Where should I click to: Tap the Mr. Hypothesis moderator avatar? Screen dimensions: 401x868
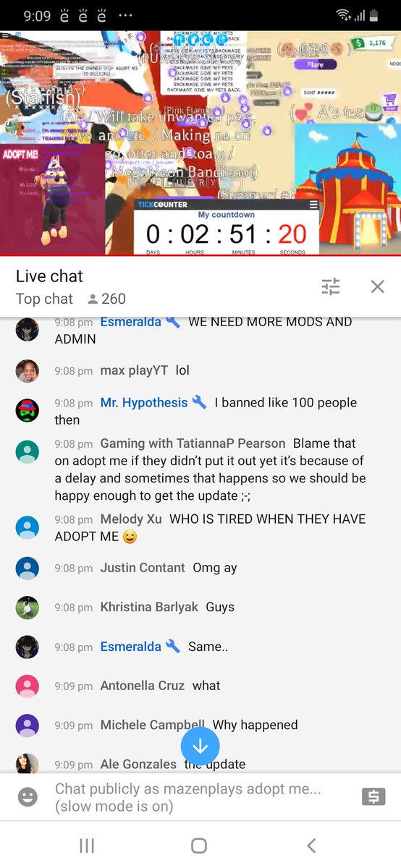pyautogui.click(x=28, y=410)
